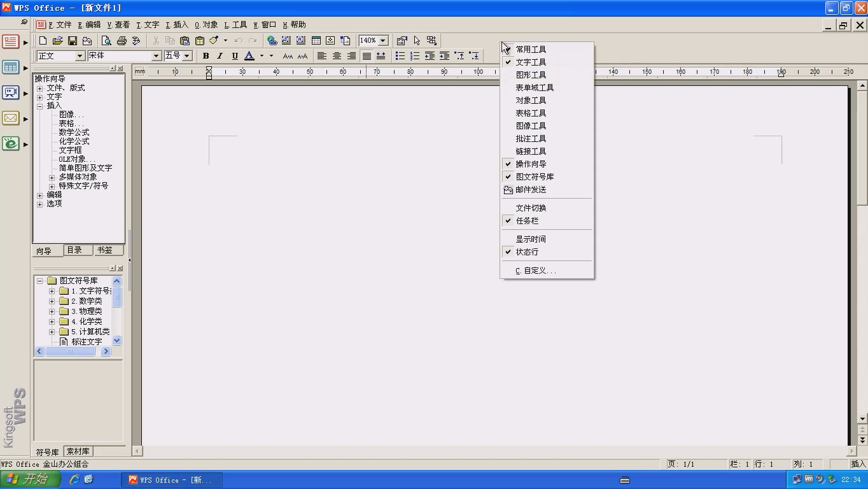The height and width of the screenshot is (489, 868).
Task: Open the green e browser sidebar icon
Action: [10, 144]
